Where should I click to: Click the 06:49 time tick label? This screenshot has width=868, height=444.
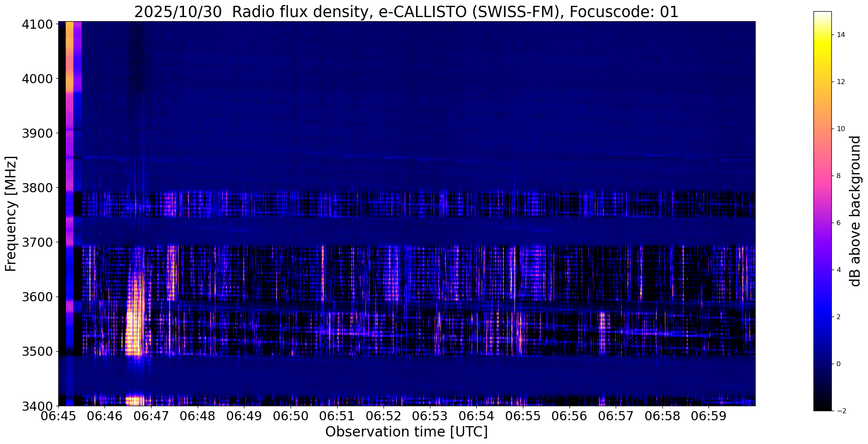tap(244, 416)
